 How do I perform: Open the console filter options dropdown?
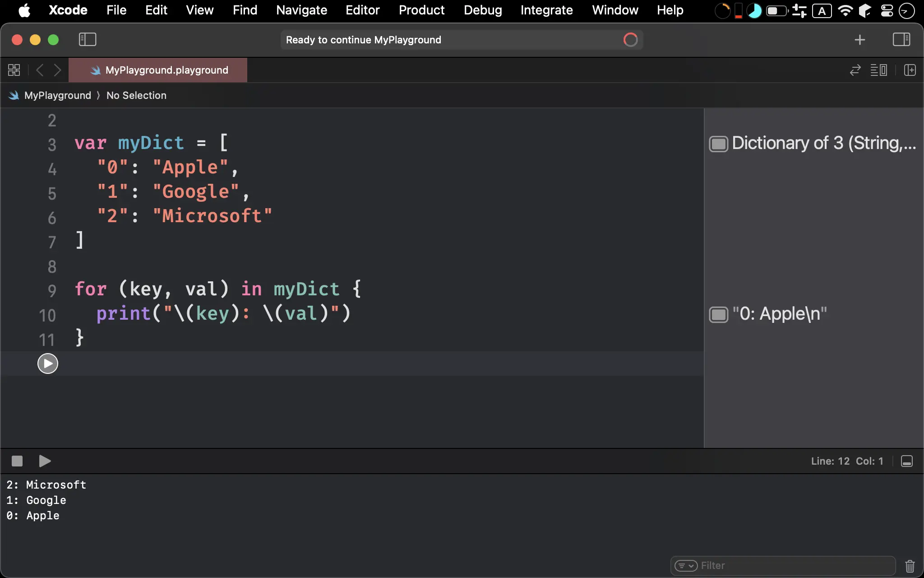(686, 566)
